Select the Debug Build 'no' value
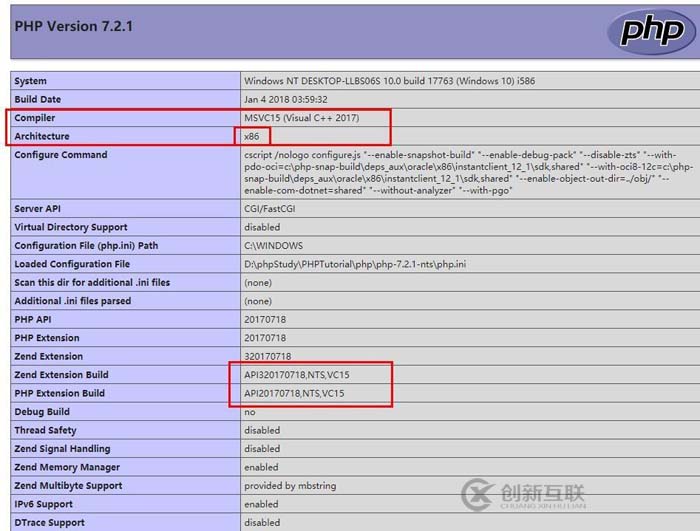700x531 pixels. tap(250, 412)
